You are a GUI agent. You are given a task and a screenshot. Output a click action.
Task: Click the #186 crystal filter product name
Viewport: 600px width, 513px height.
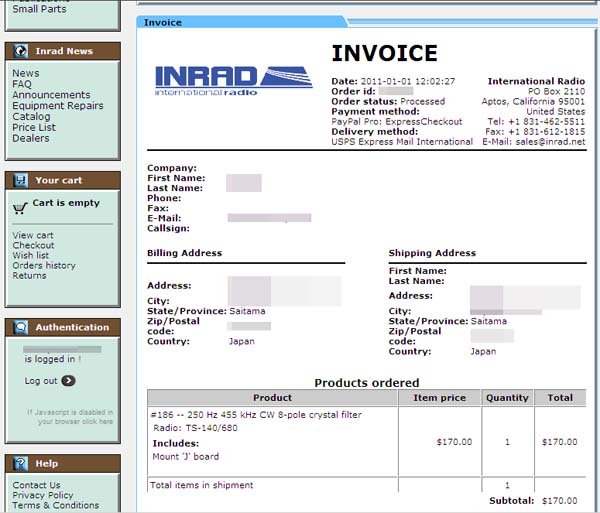coord(256,415)
